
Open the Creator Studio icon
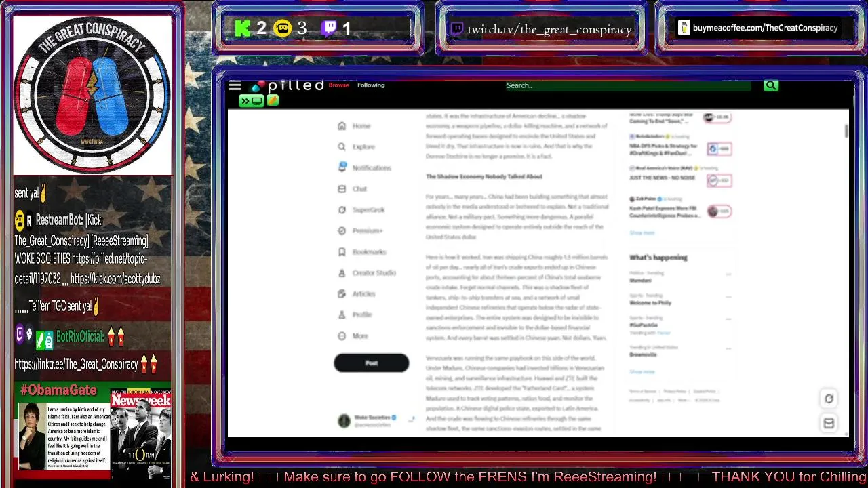342,273
